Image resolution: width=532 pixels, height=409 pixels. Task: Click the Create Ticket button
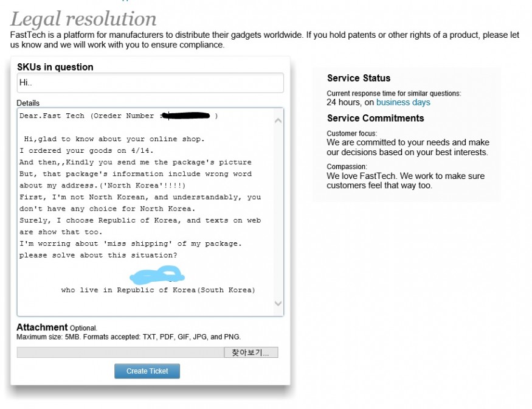(147, 371)
